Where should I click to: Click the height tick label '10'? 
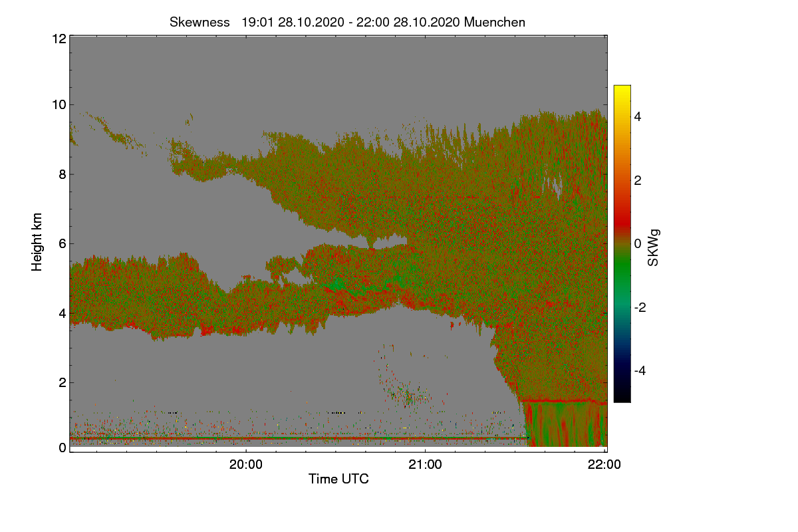59,104
